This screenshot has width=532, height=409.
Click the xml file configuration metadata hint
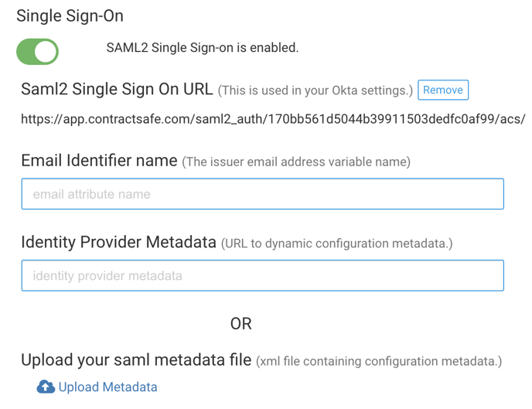[379, 361]
